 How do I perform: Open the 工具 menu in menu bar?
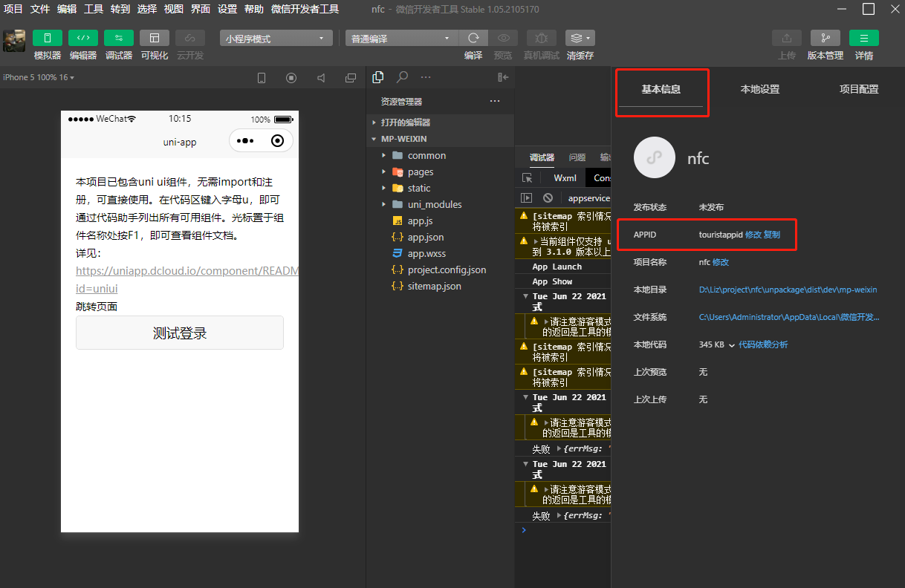(94, 9)
